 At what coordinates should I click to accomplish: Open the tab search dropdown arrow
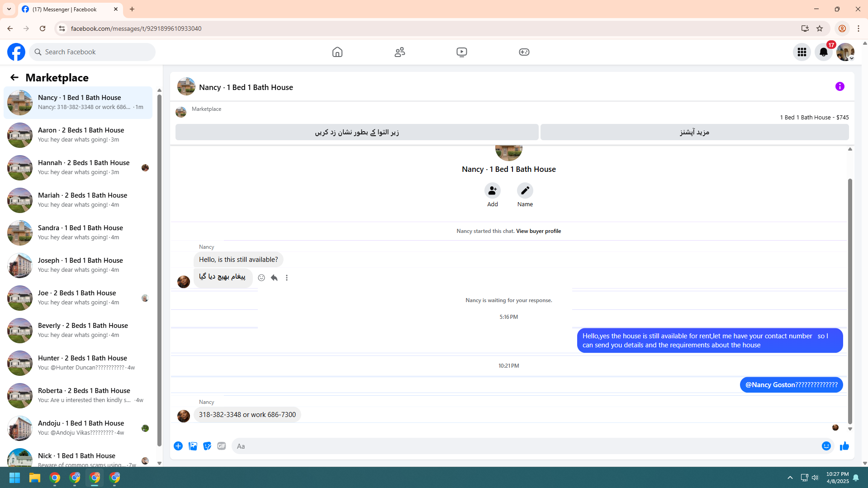(9, 9)
